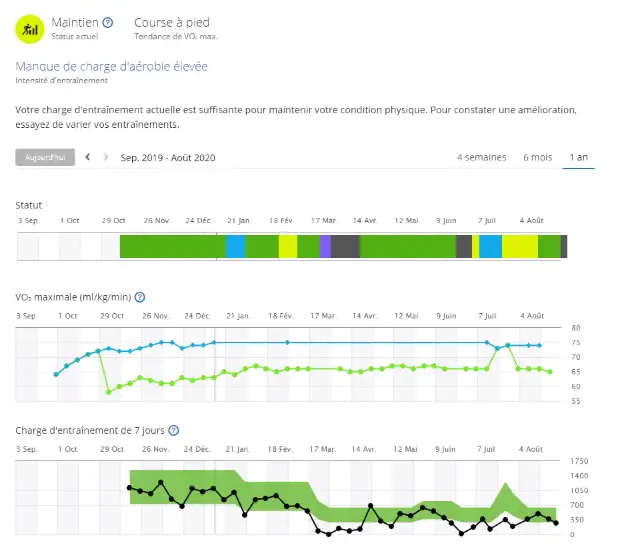The width and height of the screenshot is (644, 553).
Task: Open help icon next to Maintien
Action: (x=108, y=22)
